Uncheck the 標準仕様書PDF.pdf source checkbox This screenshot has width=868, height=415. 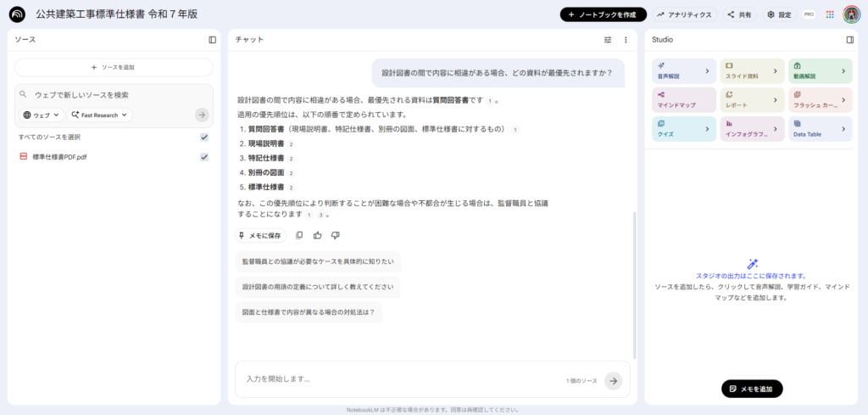pos(203,157)
